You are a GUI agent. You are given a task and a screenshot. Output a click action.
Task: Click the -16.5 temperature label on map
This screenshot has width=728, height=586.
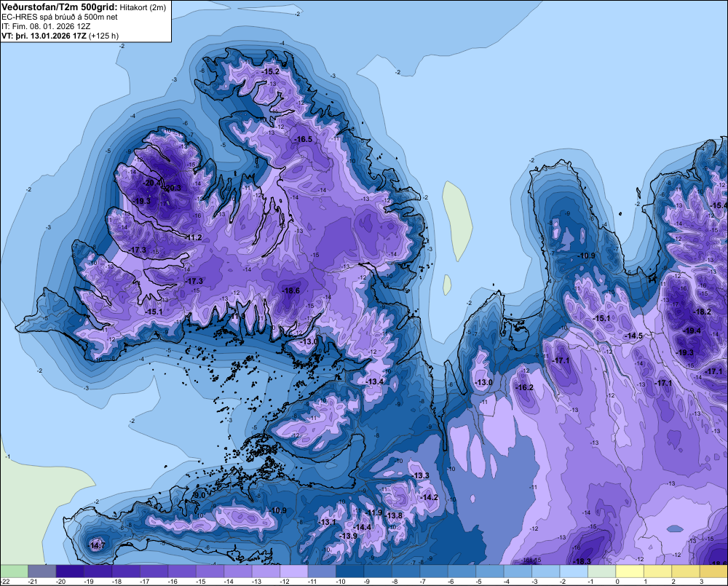click(303, 139)
